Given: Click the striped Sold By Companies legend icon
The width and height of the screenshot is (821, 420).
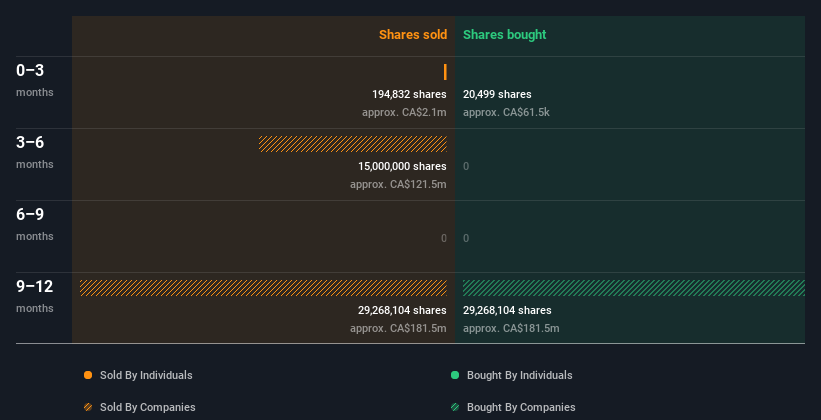Looking at the screenshot, I should tap(88, 407).
